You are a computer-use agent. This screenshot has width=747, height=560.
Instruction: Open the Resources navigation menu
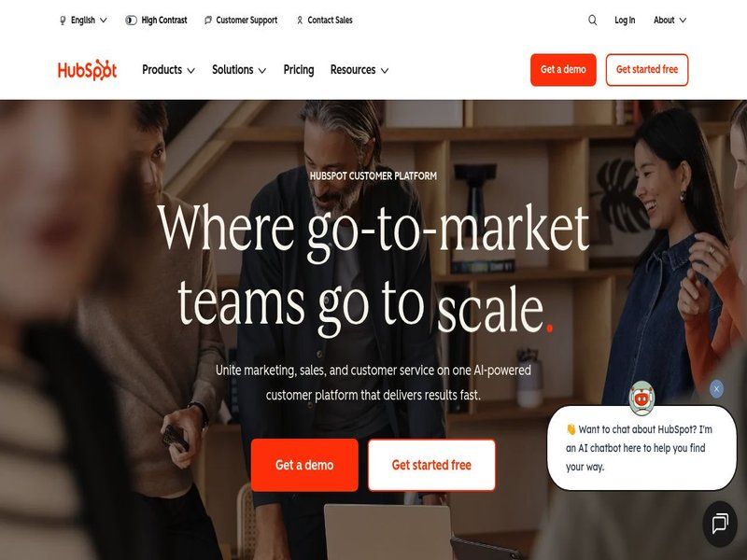pos(359,70)
